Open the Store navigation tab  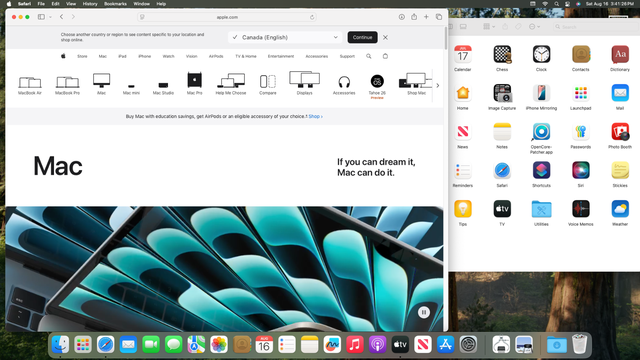(x=82, y=56)
